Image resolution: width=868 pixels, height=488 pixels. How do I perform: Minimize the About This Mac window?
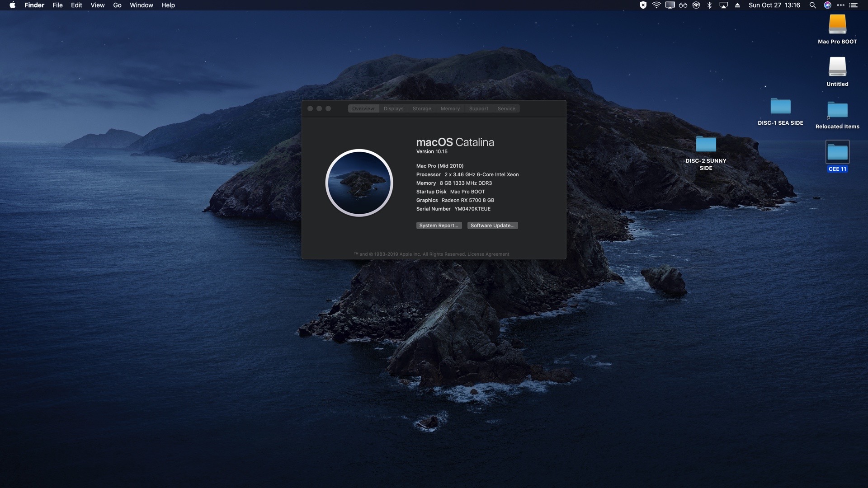coord(319,108)
